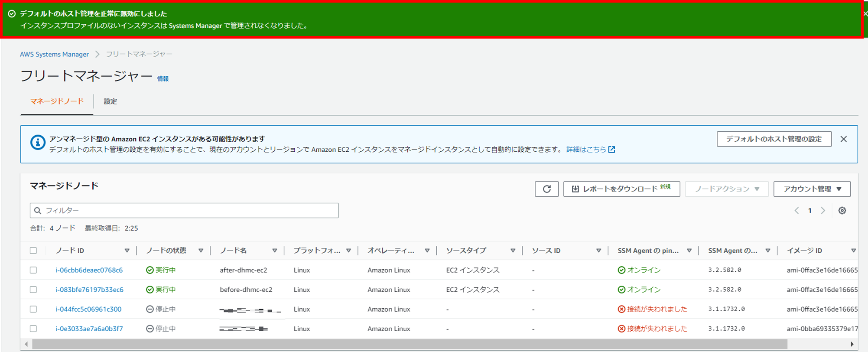Click running status icon for after-dhmc-ec2 row
Viewport: 868px width, 352px height.
[x=150, y=270]
